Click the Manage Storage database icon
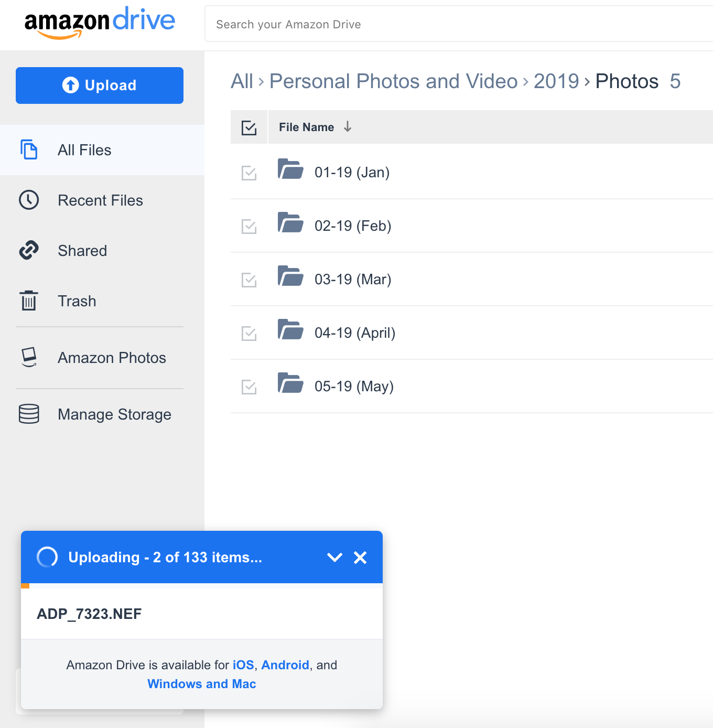This screenshot has height=728, width=713. click(x=29, y=414)
